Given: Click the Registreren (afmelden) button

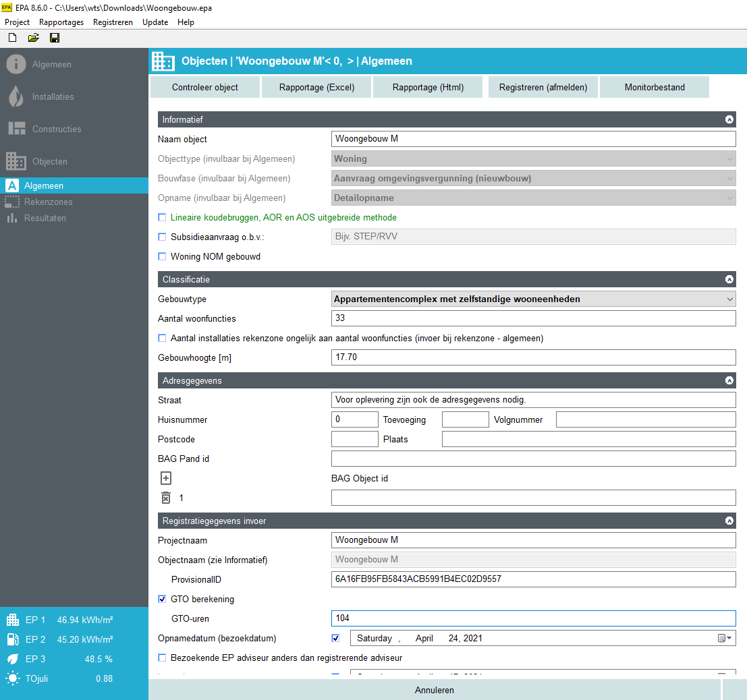Looking at the screenshot, I should [x=543, y=87].
